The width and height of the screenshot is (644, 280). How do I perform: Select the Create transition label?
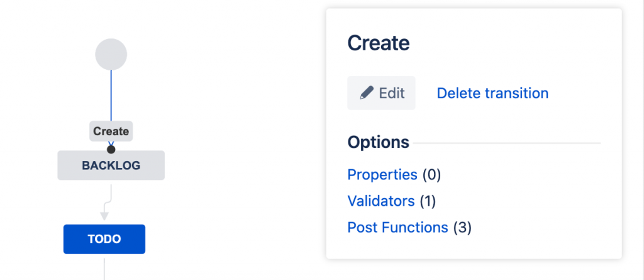(111, 131)
